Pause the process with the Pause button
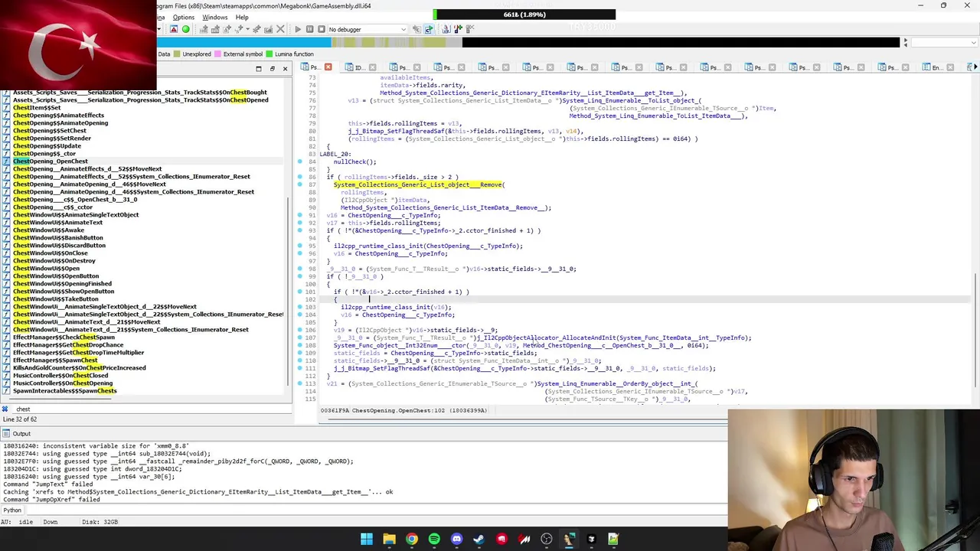 309,29
